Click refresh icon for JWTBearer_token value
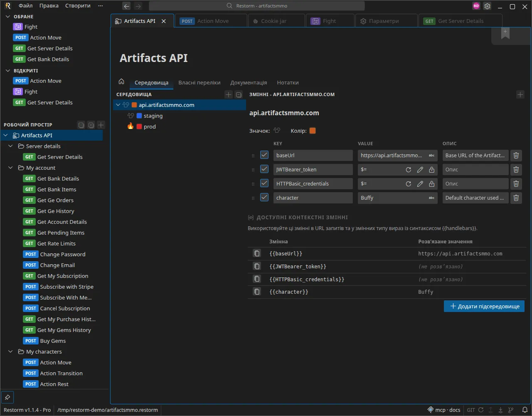Viewport: 532px width, 416px height. point(409,170)
